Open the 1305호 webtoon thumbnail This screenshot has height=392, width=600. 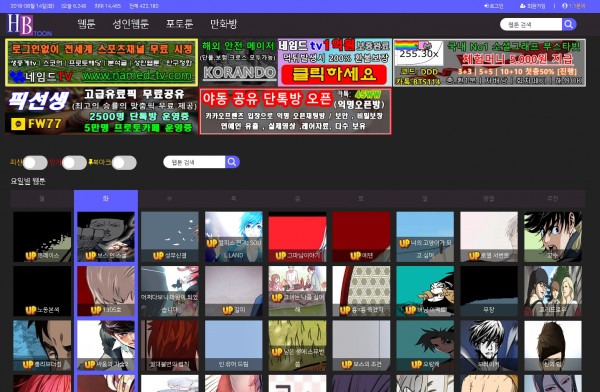106,291
